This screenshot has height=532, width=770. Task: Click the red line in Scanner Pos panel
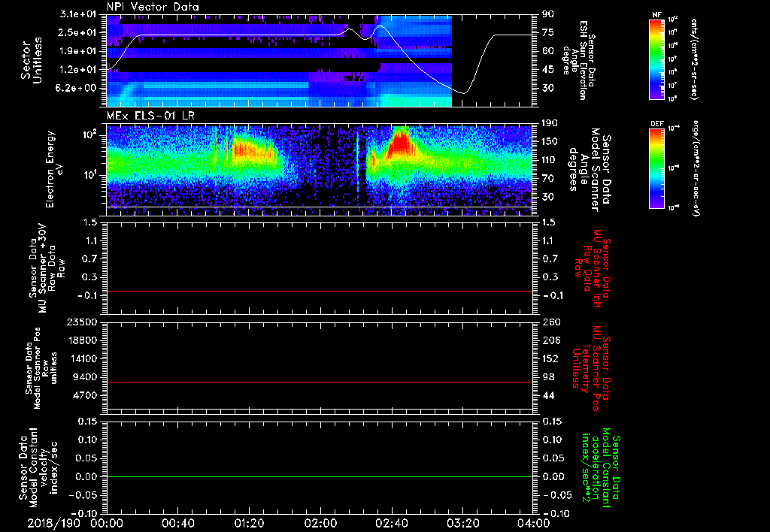pos(320,382)
